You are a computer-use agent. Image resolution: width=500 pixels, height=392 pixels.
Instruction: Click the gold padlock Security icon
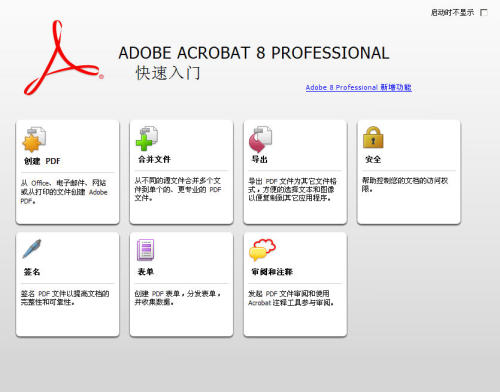pyautogui.click(x=373, y=137)
